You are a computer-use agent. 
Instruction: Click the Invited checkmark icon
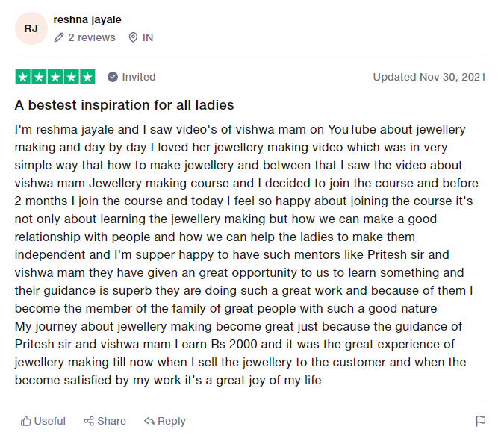click(x=113, y=77)
